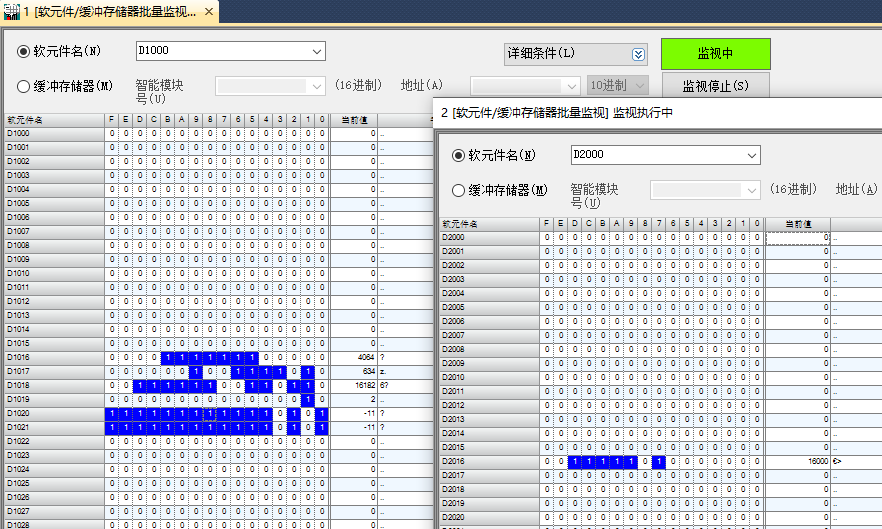Click bit 1 of D1019
This screenshot has height=529, width=882.
(308, 400)
